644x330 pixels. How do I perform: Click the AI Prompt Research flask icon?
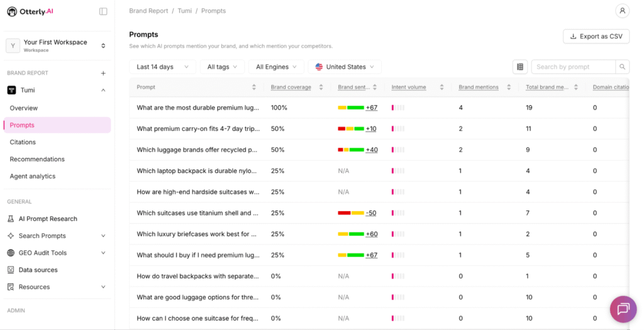coord(11,219)
